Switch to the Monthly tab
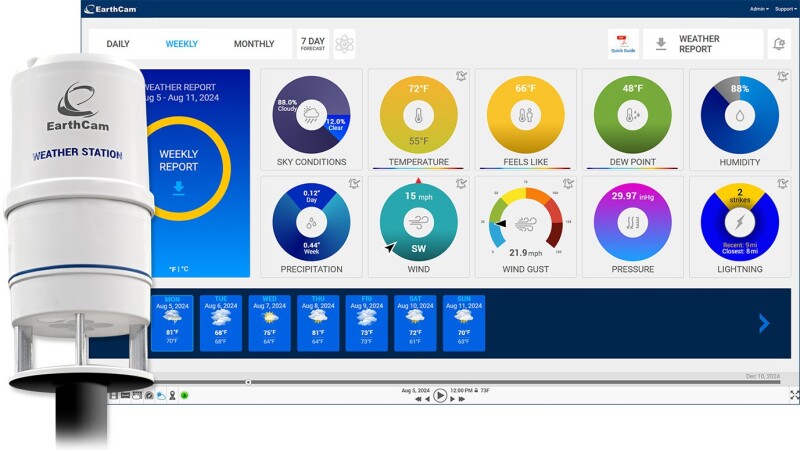 [x=254, y=44]
